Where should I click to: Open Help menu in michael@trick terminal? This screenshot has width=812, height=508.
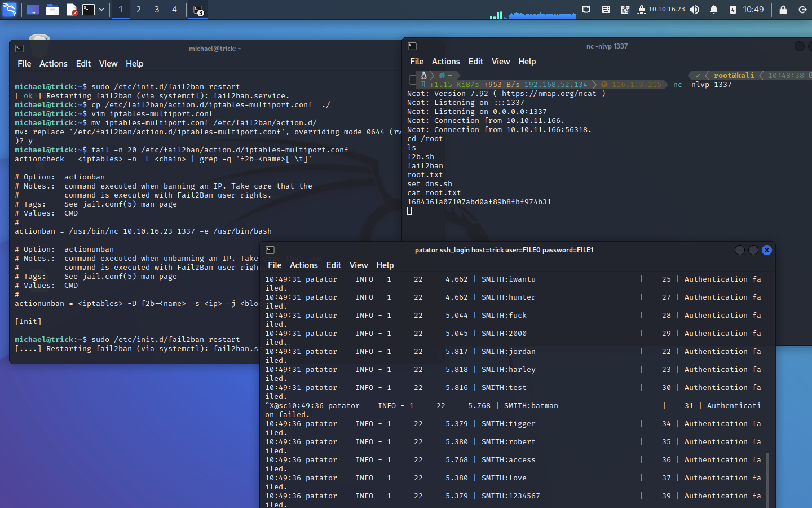pos(134,63)
